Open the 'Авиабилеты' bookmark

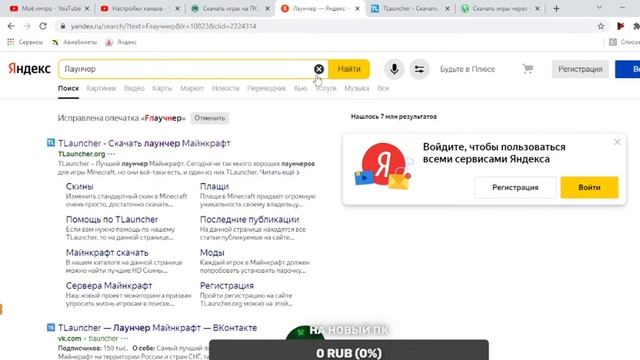pos(75,42)
